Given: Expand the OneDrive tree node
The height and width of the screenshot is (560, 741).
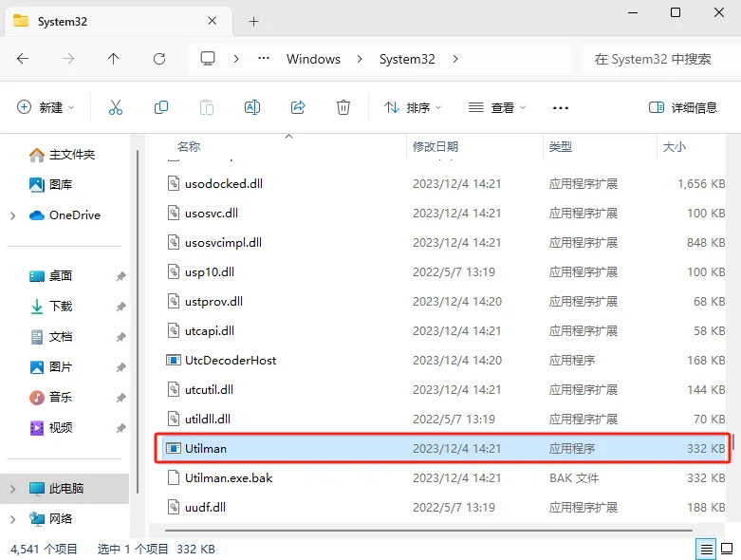Looking at the screenshot, I should coord(12,215).
